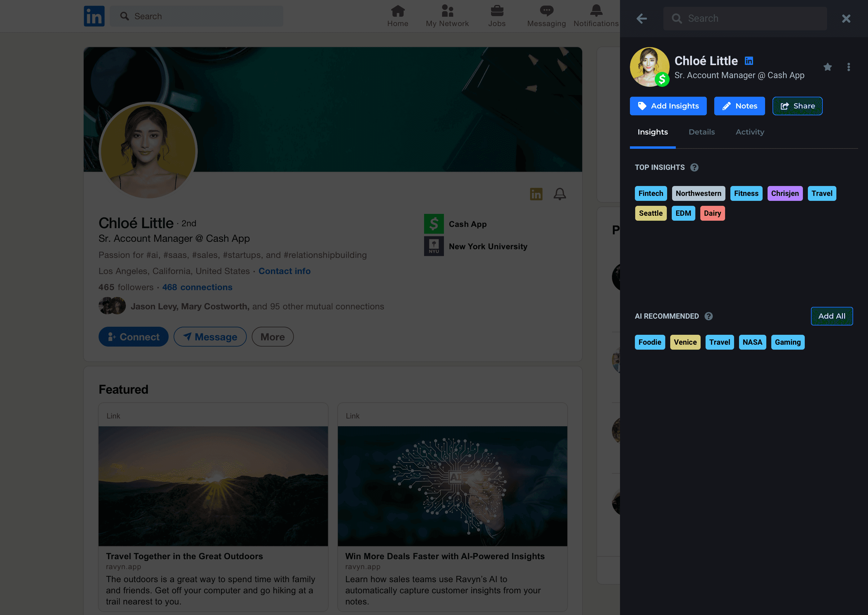Screen dimensions: 868x615
Task: Open the Notifications bell icon
Action: coord(596,11)
